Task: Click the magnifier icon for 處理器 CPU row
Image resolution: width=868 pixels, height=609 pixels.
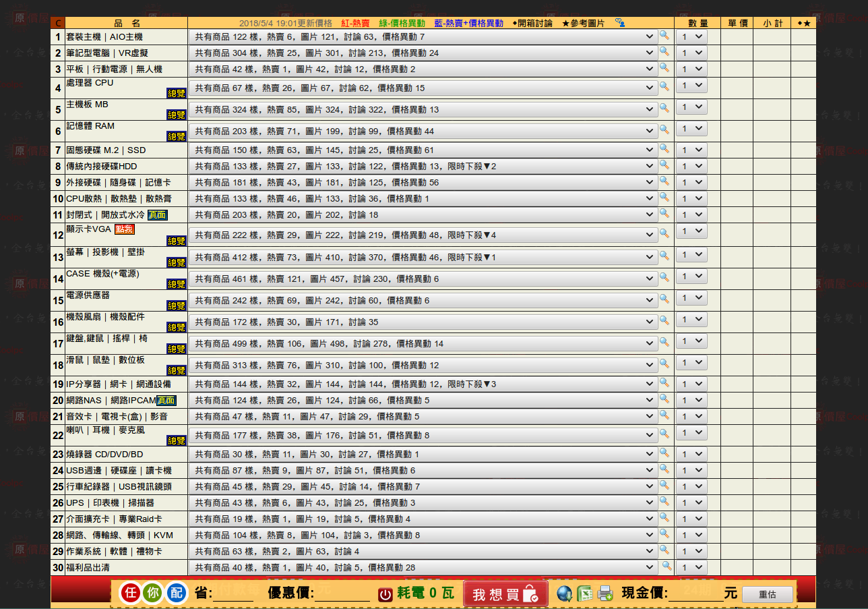Action: pos(664,86)
